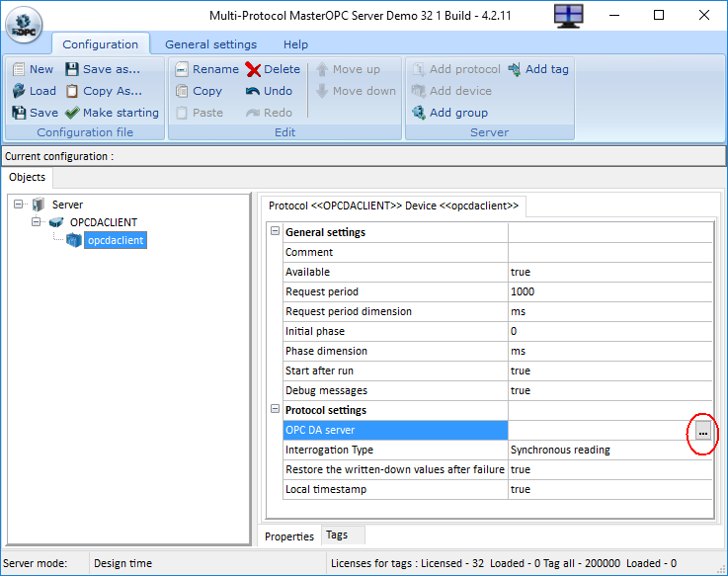The height and width of the screenshot is (576, 728).
Task: Click the dual monitor icon in title bar
Action: (568, 16)
